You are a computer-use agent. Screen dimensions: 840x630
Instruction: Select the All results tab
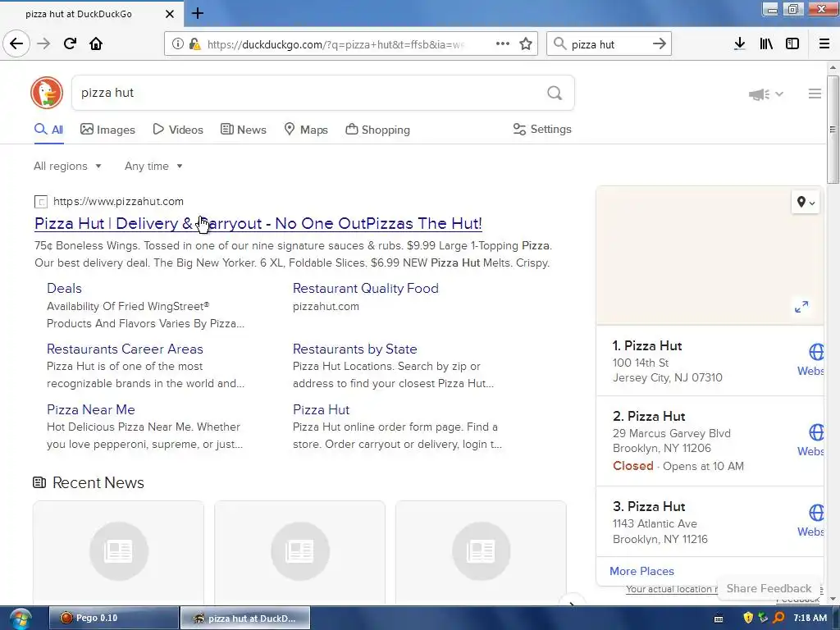point(48,130)
